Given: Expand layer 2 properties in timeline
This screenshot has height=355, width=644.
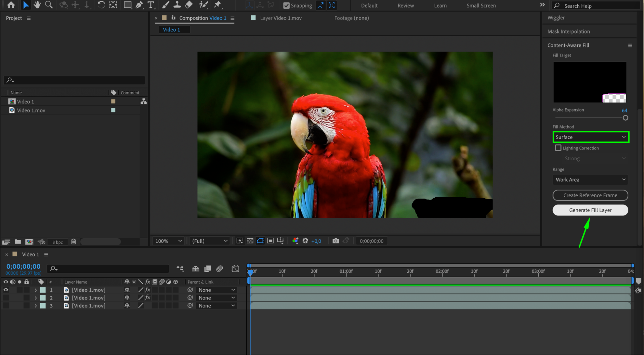Looking at the screenshot, I should pos(36,298).
